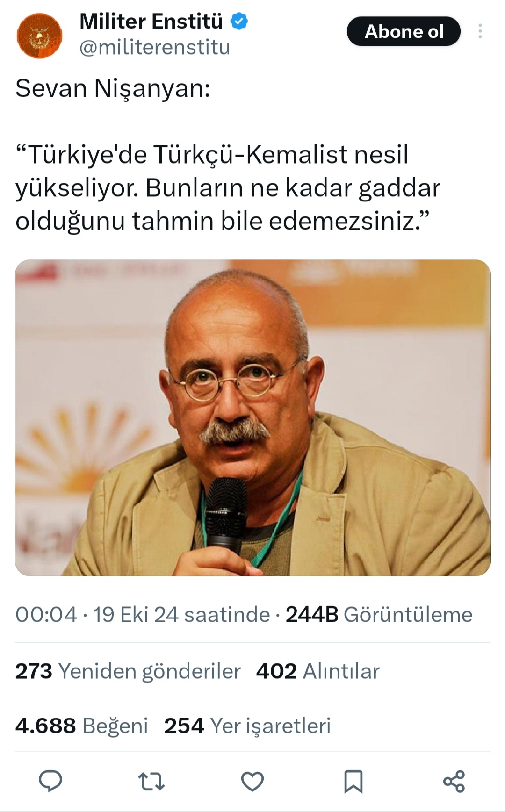Click the 244B Görüntüleme view count

click(x=379, y=614)
